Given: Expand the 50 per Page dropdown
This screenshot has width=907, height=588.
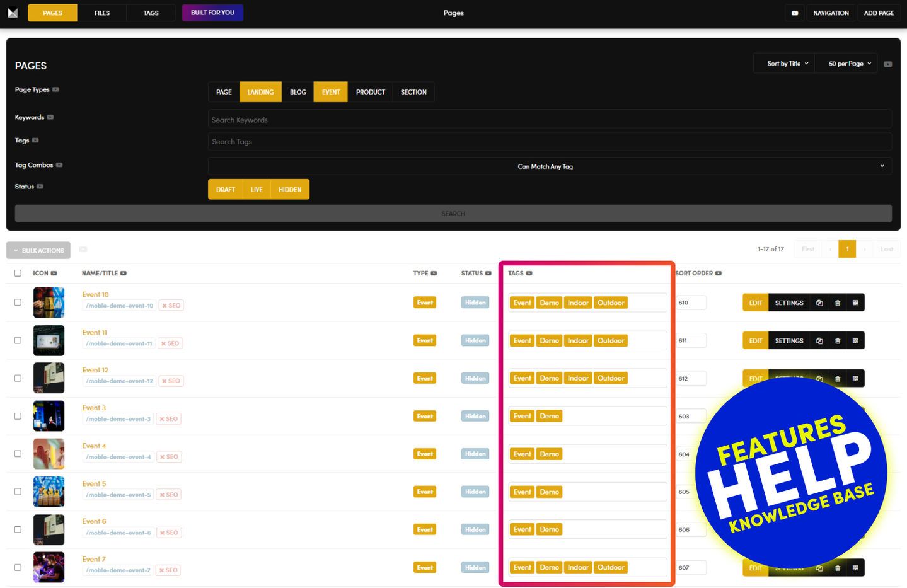Looking at the screenshot, I should click(849, 64).
